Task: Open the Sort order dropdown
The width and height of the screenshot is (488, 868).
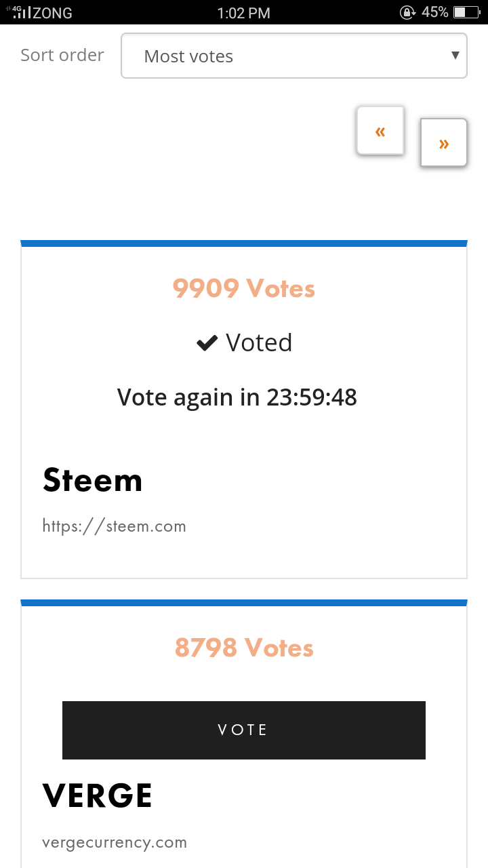Action: pos(294,56)
